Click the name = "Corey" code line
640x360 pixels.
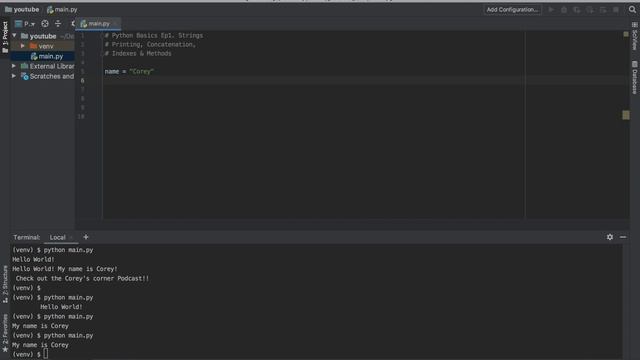point(129,71)
